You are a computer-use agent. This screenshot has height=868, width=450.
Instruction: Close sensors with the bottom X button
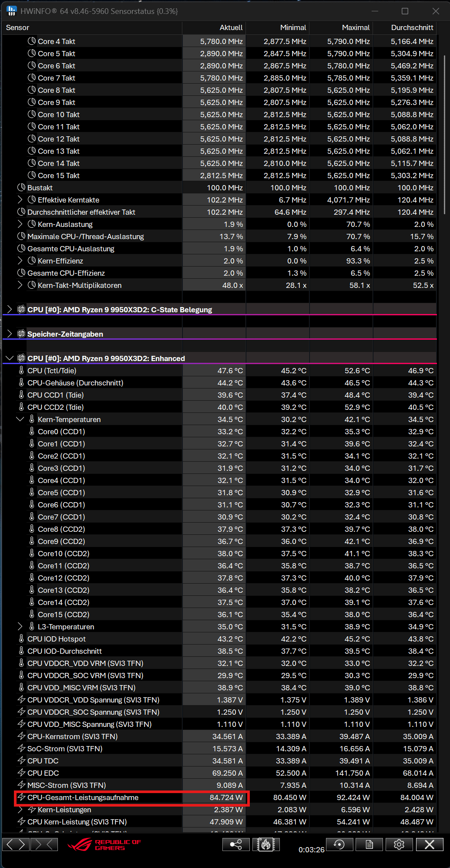429,844
